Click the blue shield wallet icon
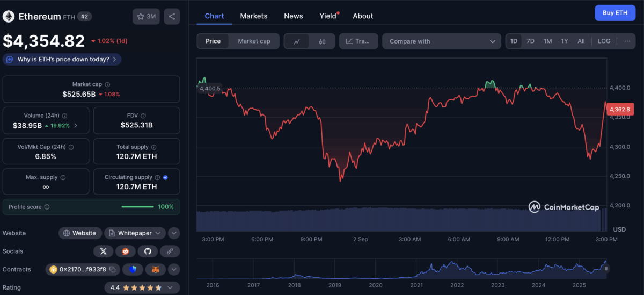This screenshot has height=295, width=644. coord(133,269)
